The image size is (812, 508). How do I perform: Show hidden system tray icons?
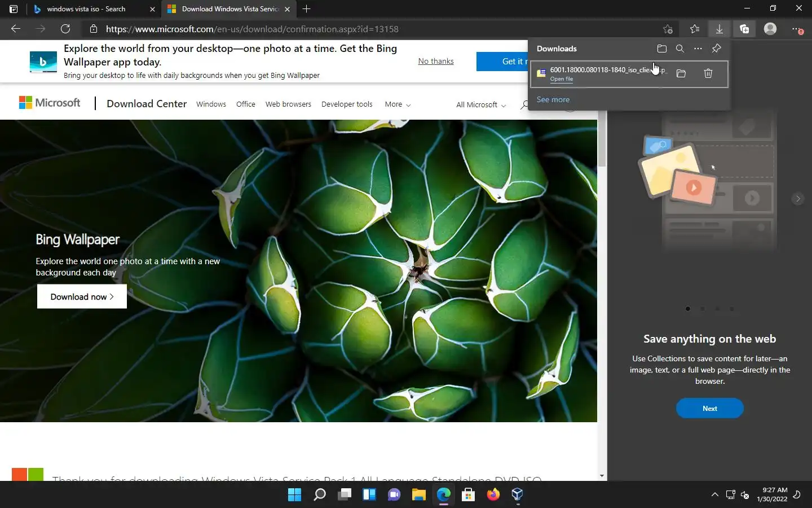tap(715, 495)
